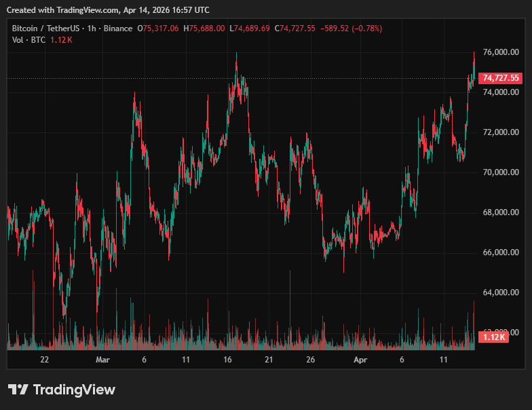The image size is (532, 410).
Task: Click the 16 date label on time axis
Action: coord(227,359)
